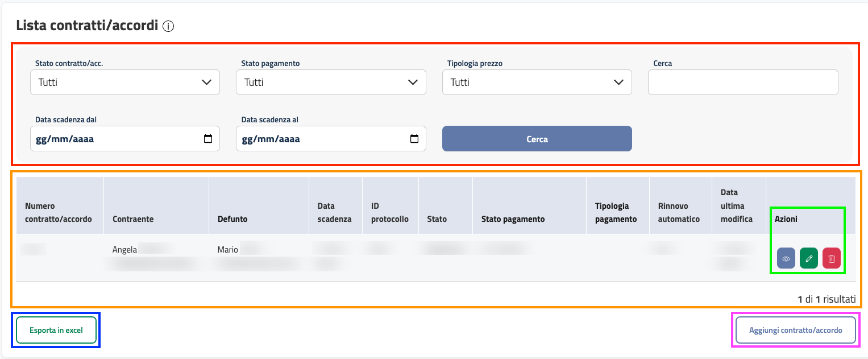Click Aggiungi contratto/accordo button
Viewport: 868px width, 359px height.
pyautogui.click(x=795, y=330)
